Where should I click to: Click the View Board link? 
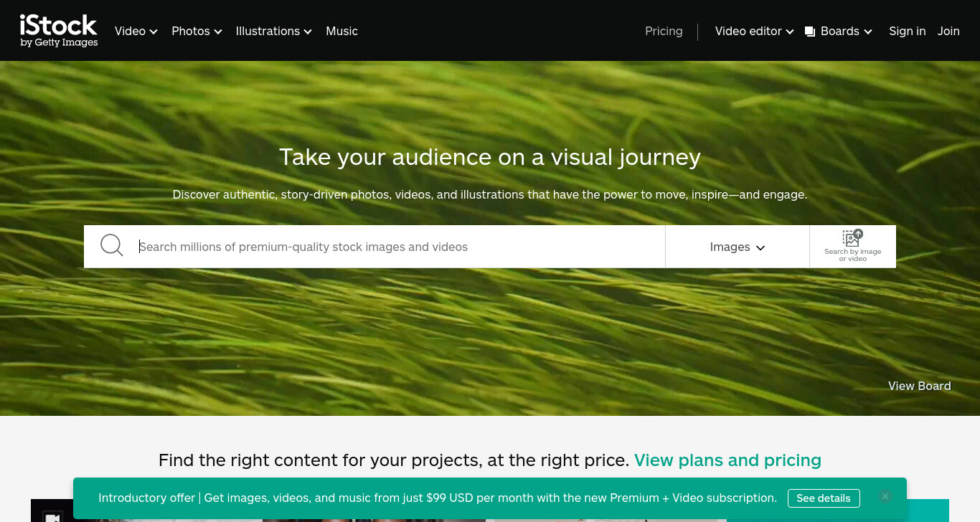[x=920, y=386]
